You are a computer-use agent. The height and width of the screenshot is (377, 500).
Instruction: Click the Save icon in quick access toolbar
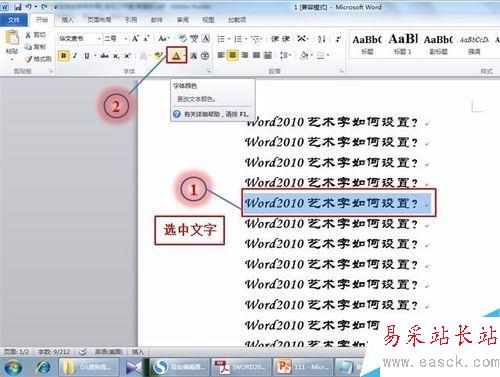(18, 7)
